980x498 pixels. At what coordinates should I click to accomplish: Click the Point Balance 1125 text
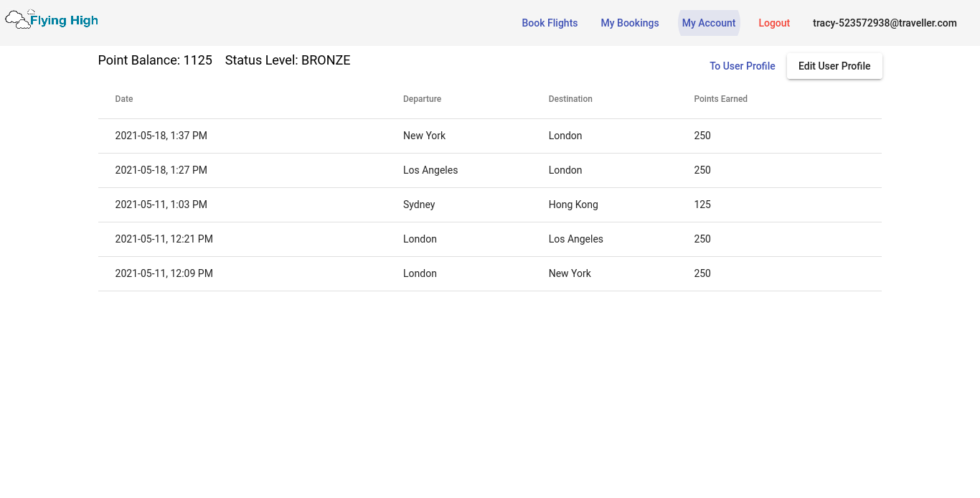coord(155,60)
